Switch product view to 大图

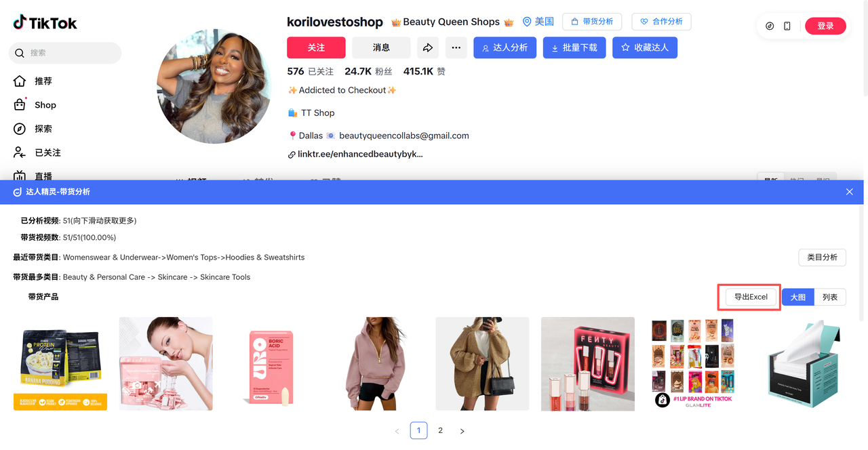[798, 297]
